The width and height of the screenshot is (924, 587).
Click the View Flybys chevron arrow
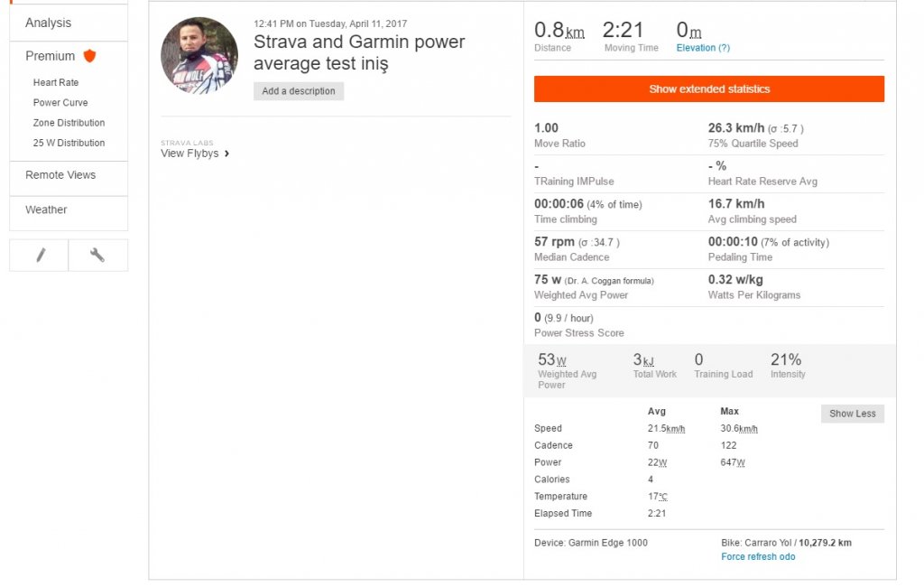[226, 154]
